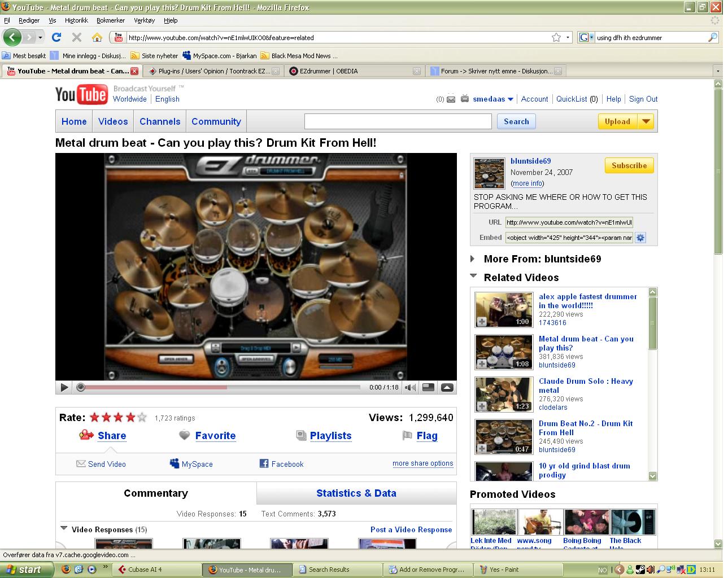Click Favorite heart icon
This screenshot has width=728, height=578.
pos(184,435)
